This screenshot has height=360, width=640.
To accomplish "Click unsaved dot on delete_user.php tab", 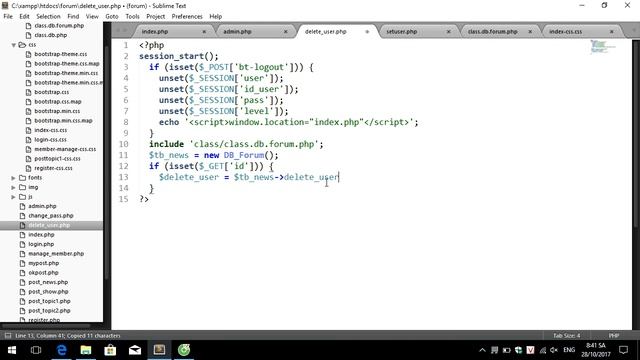I will [367, 31].
